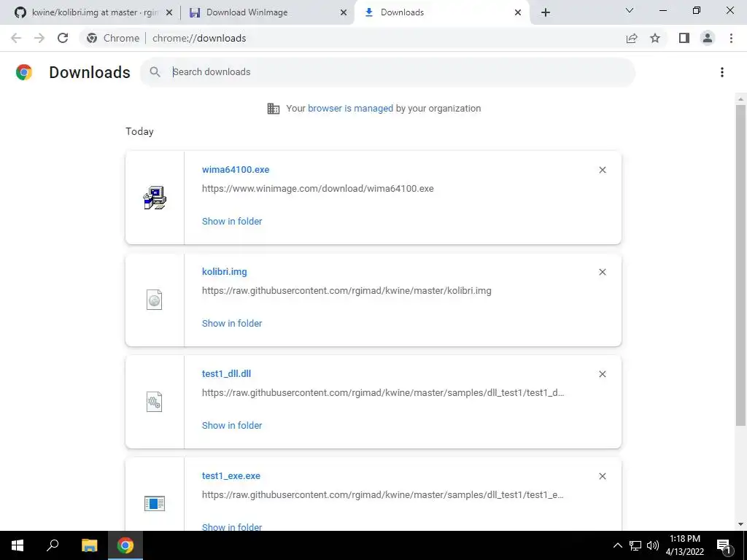Remove wima64100.exe from the list
The height and width of the screenshot is (560, 747).
tap(602, 170)
